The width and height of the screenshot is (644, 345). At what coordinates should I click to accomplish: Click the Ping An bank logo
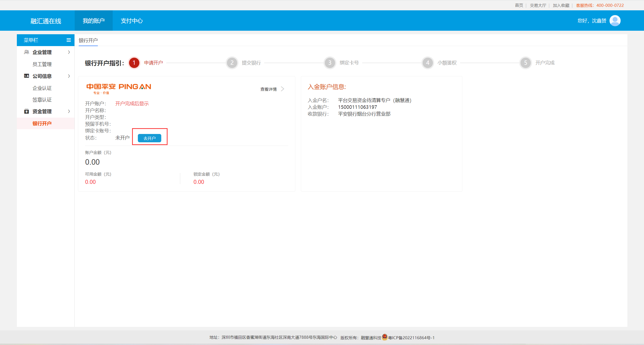pyautogui.click(x=118, y=89)
